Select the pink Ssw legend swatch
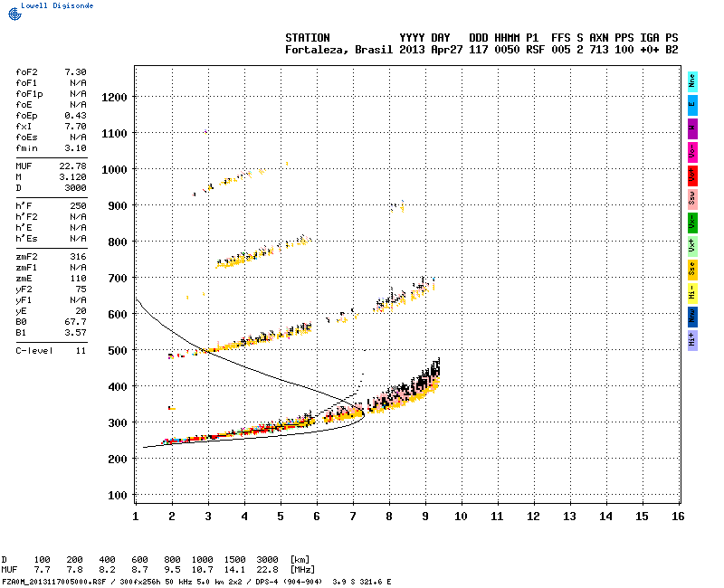The height and width of the screenshot is (588, 724). point(692,199)
